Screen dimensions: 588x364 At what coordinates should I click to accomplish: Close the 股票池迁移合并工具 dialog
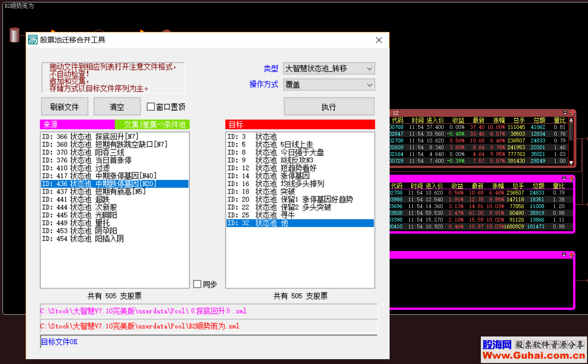click(x=379, y=40)
